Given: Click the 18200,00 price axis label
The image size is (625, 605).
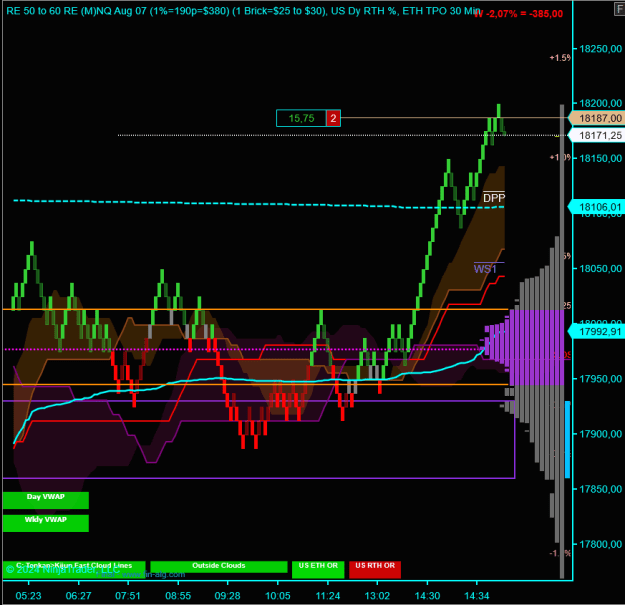Looking at the screenshot, I should [x=600, y=103].
